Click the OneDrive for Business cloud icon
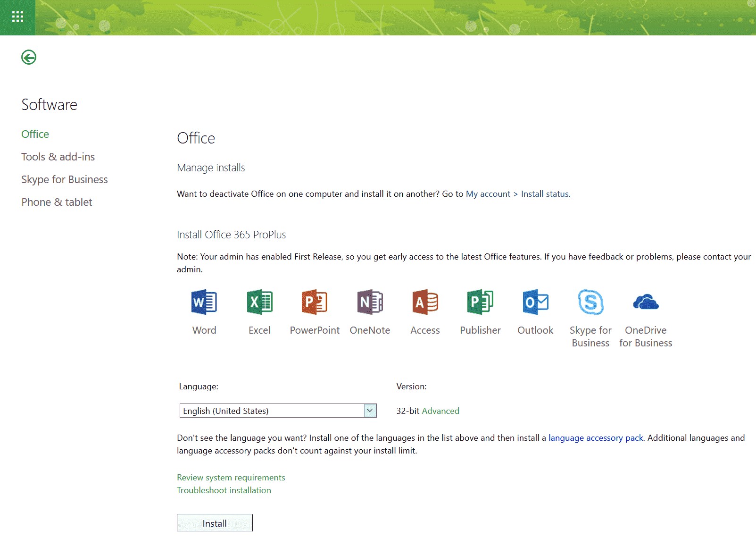 [x=646, y=302]
